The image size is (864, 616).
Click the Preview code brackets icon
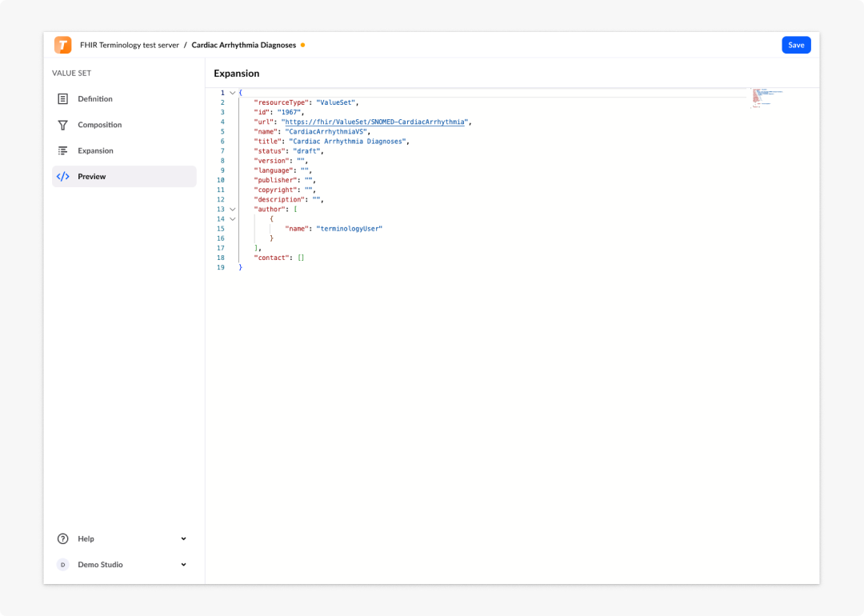(63, 176)
